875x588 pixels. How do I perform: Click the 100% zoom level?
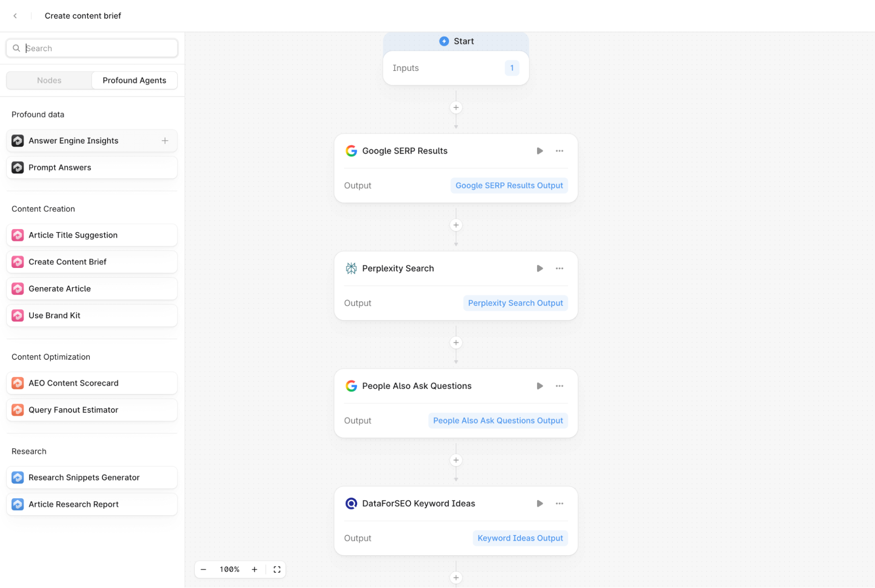pos(229,570)
